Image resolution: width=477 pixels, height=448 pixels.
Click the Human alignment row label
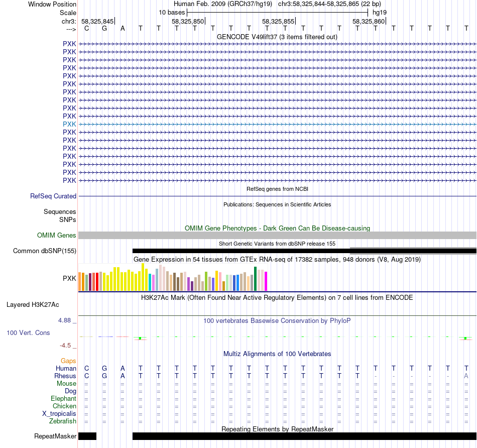coord(66,369)
